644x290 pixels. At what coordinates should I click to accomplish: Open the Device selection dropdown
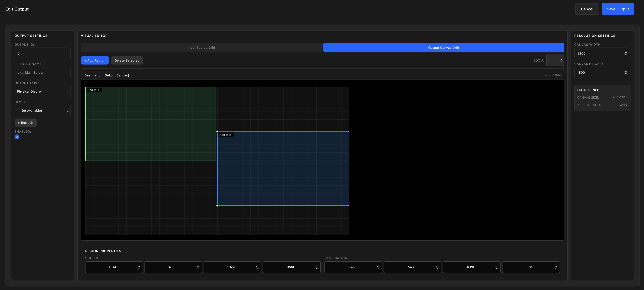tap(42, 110)
